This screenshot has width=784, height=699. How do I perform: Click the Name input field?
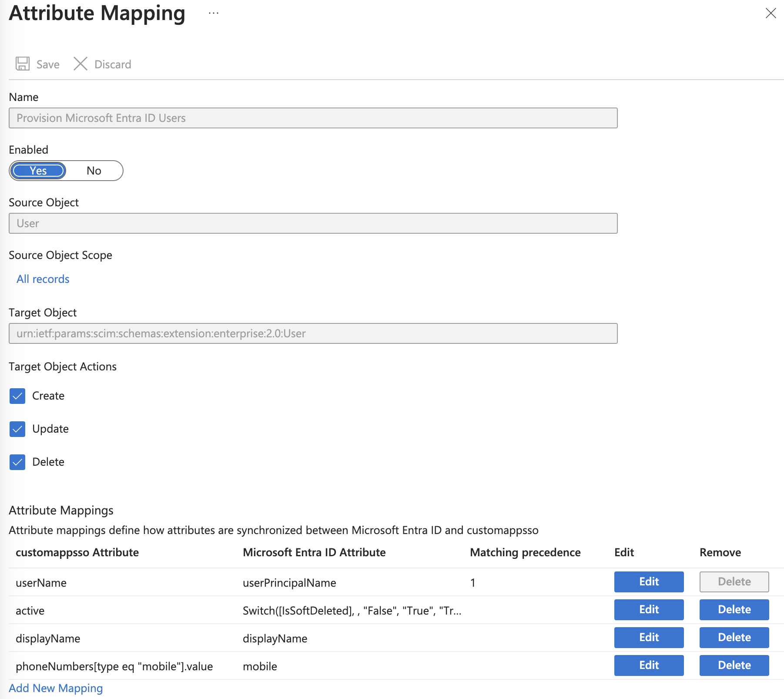(313, 118)
